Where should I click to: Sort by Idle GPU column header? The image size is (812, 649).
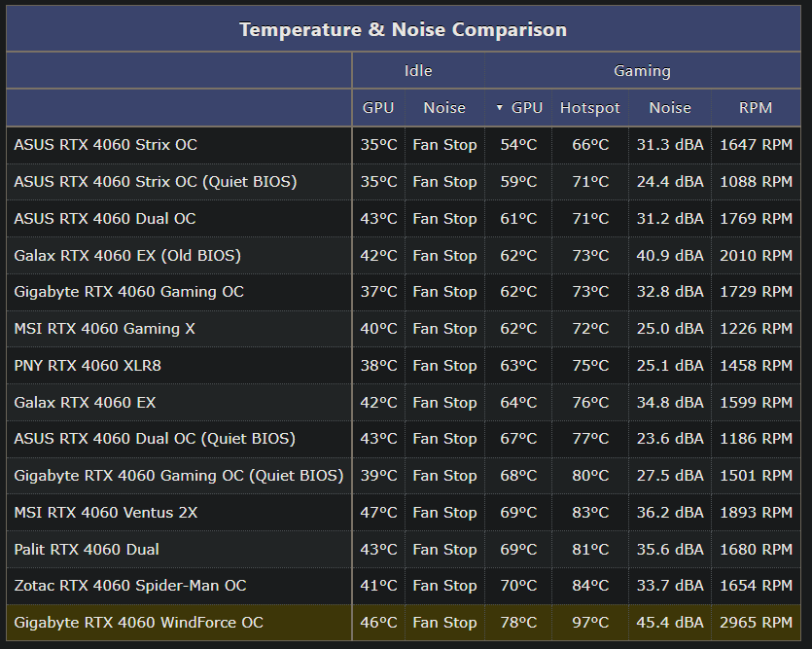[378, 108]
